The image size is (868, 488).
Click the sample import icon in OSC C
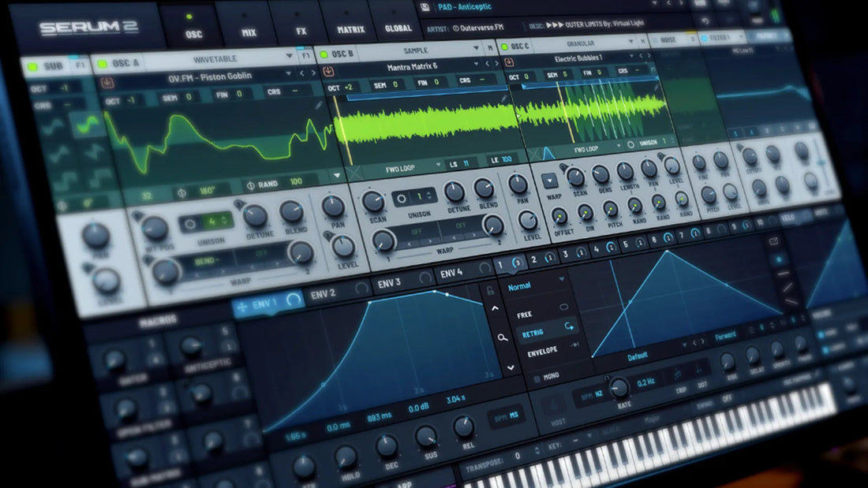[509, 62]
